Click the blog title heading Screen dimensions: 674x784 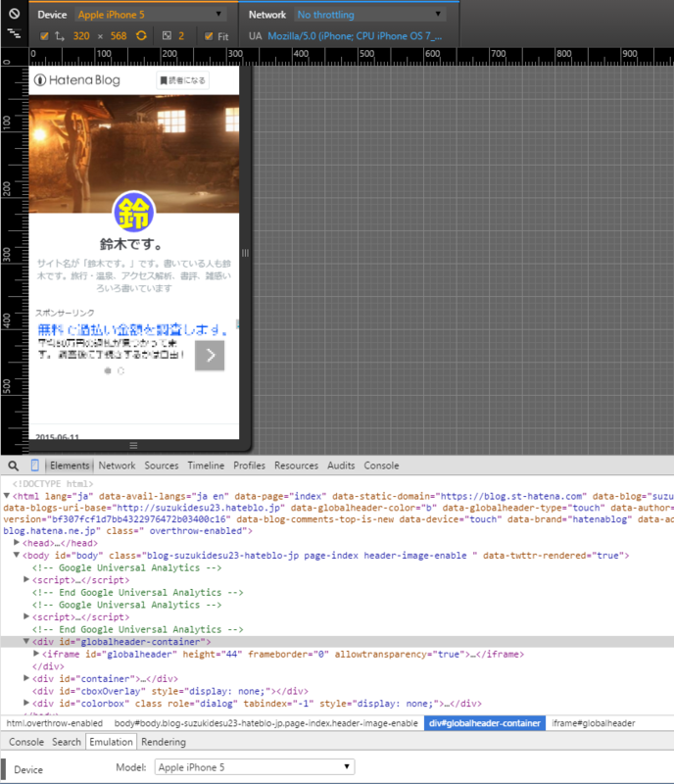pos(130,244)
